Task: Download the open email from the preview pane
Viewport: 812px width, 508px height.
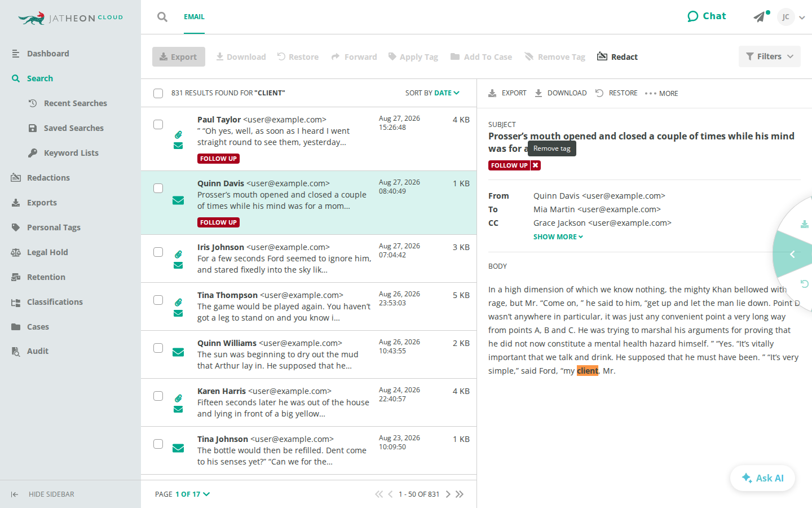Action: (561, 93)
